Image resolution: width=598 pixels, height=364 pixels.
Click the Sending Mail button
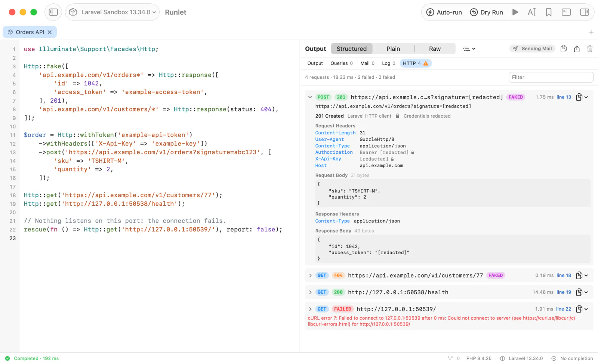click(532, 49)
